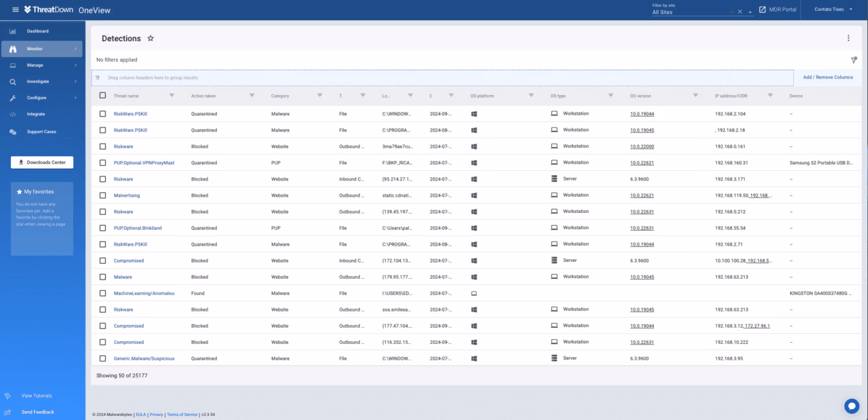Expand the Monitor sidebar section chevron
The image size is (868, 420).
pos(77,48)
